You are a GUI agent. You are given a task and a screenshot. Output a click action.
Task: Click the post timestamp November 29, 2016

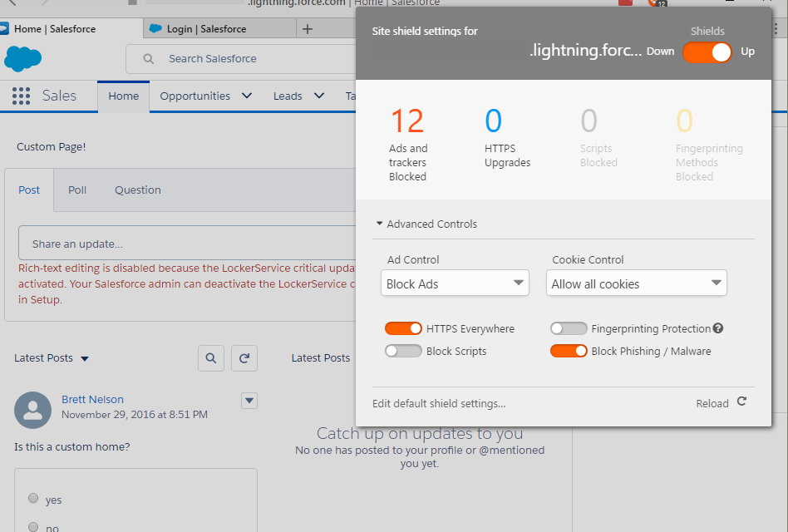point(134,415)
